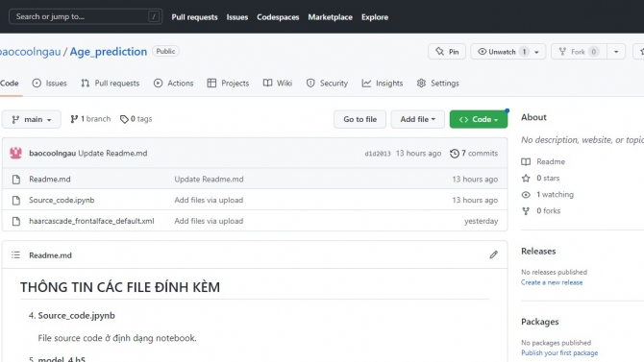Open the main branch selector dropdown

(32, 119)
